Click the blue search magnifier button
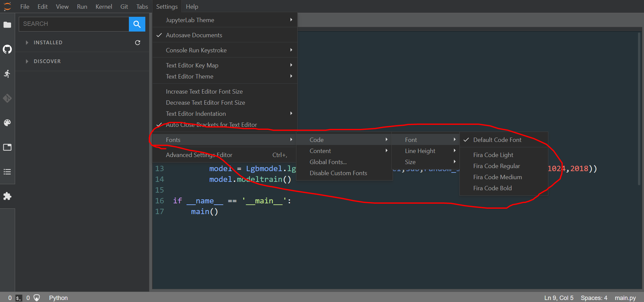Screen dimensions: 644x302 pyautogui.click(x=137, y=24)
